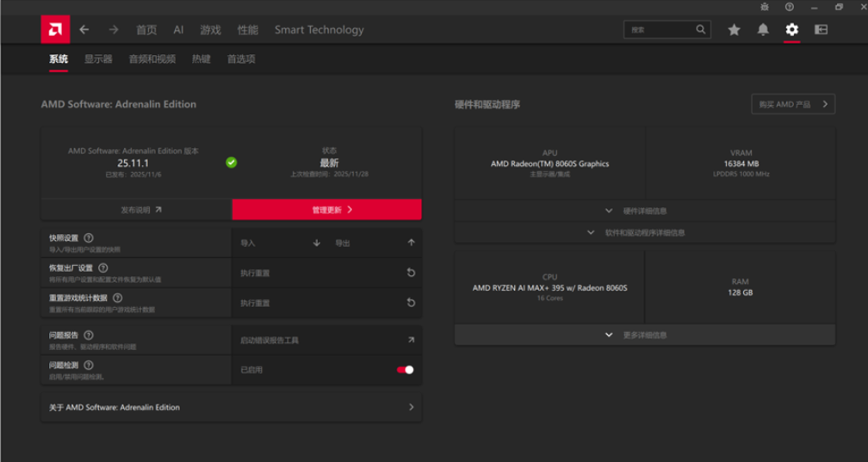
Task: Open notifications bell icon
Action: 763,29
